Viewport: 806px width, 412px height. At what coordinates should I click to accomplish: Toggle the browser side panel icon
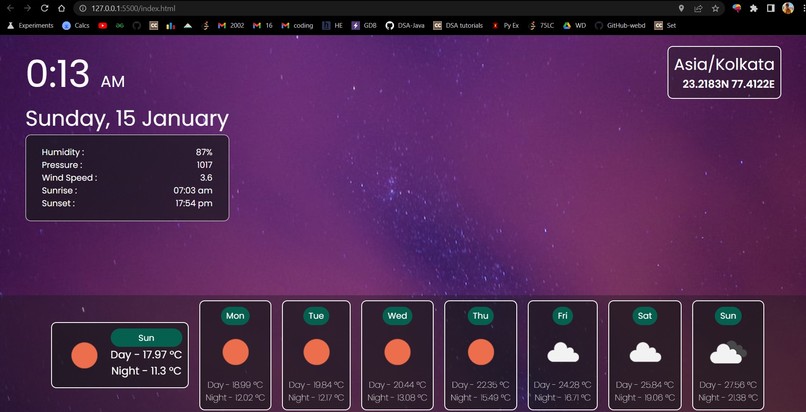771,8
